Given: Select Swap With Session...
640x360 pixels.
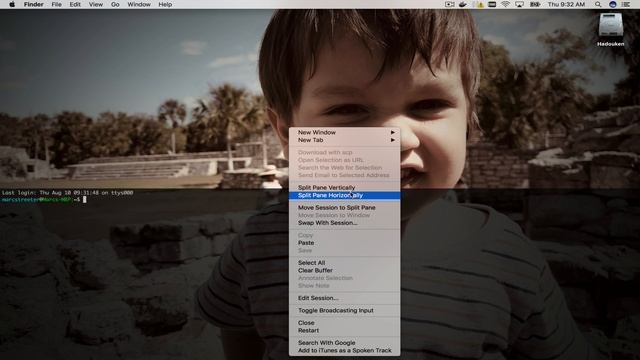Looking at the screenshot, I should pos(344,223).
